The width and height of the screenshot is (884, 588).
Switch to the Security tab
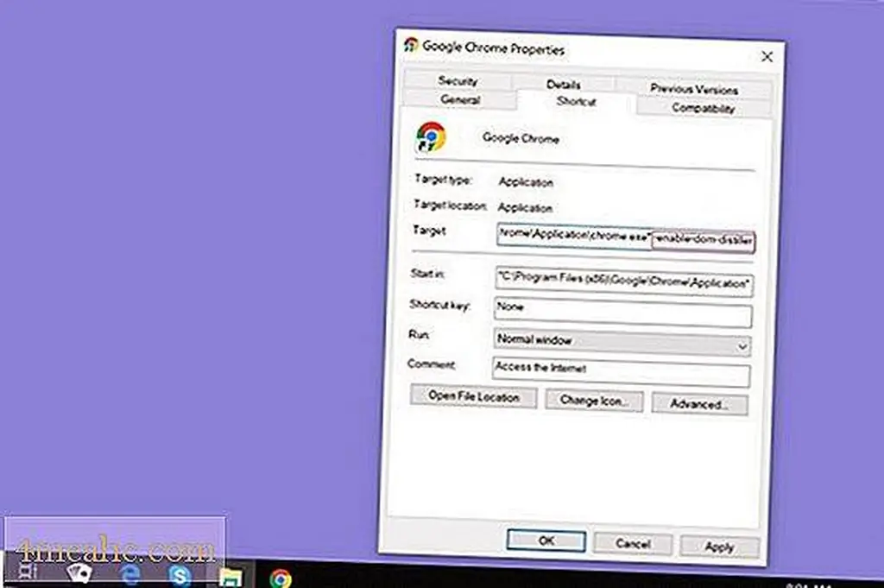pyautogui.click(x=458, y=80)
